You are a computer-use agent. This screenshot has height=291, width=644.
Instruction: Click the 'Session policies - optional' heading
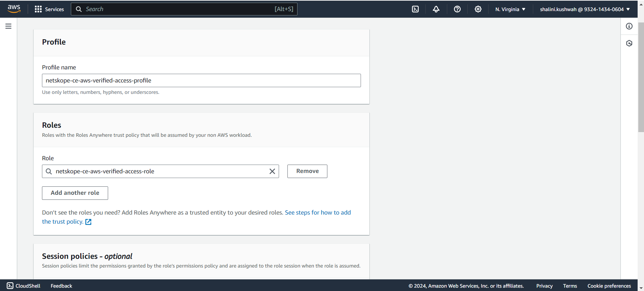87,256
